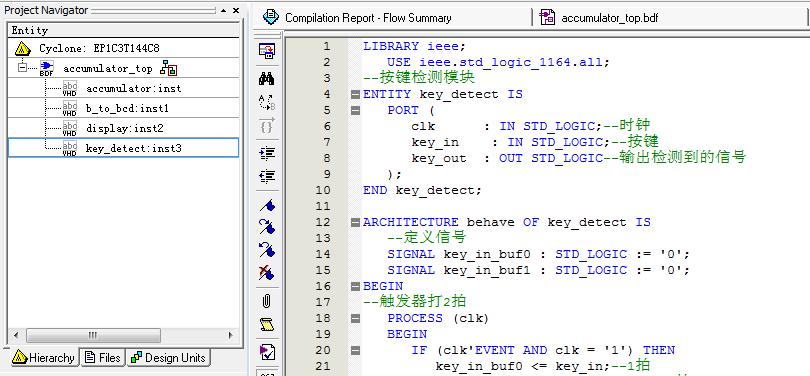This screenshot has width=810, height=376.
Task: Select accumulator_top in the hierarchy tree
Action: (107, 69)
